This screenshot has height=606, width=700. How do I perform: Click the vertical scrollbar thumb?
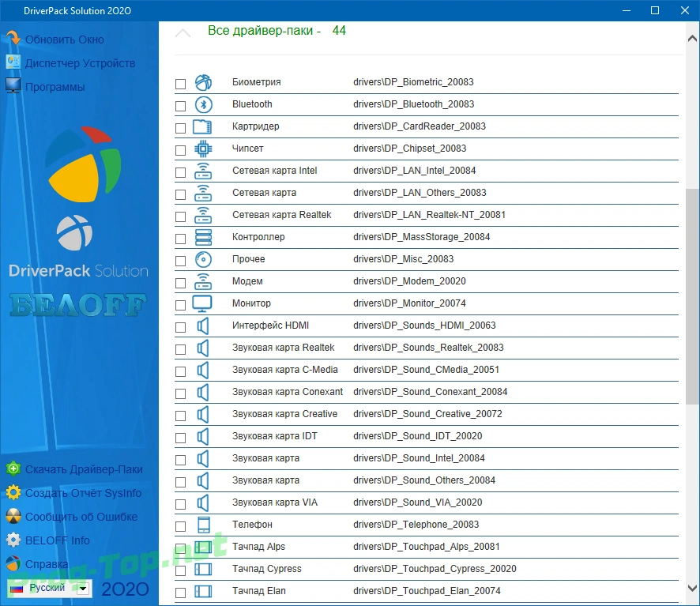tap(692, 296)
